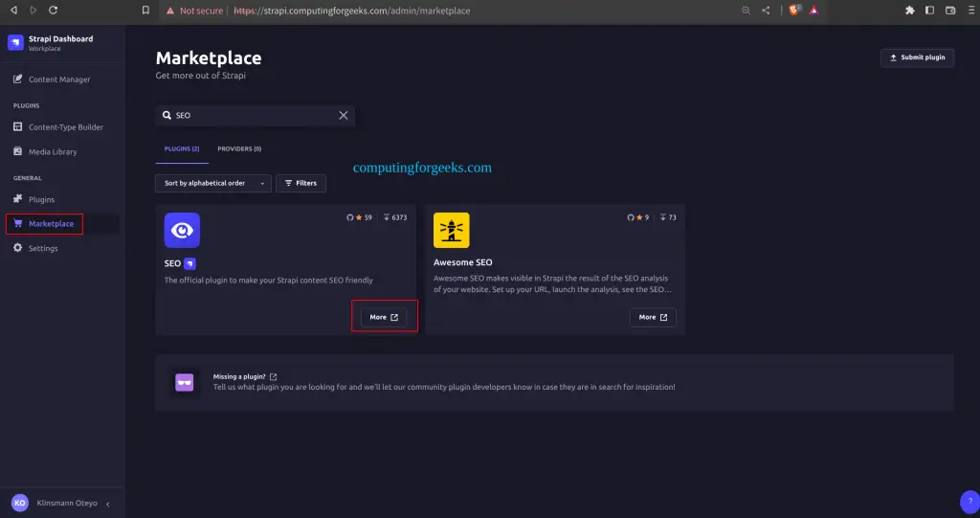Click the Strapi Dashboard logo icon
The image size is (980, 518).
pyautogui.click(x=15, y=42)
